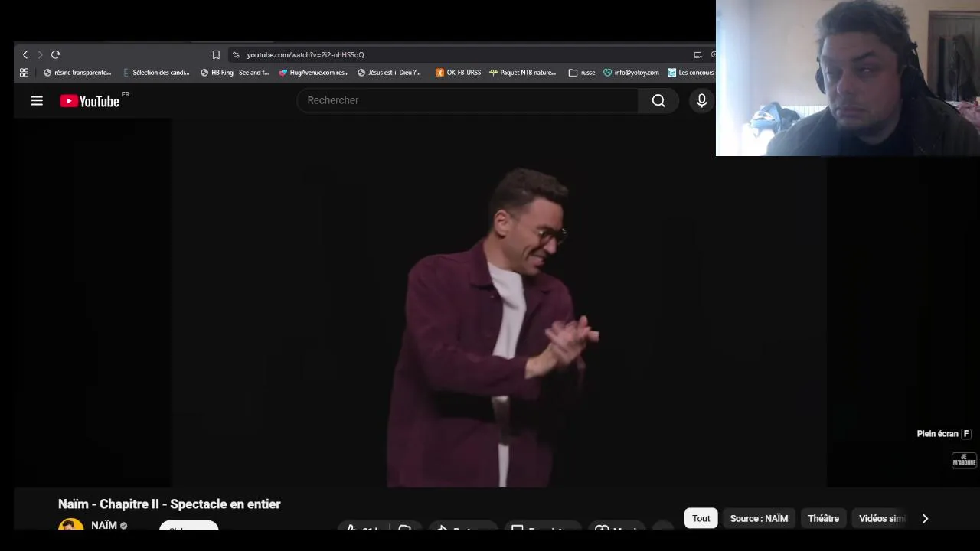The width and height of the screenshot is (980, 551).
Task: Bookmark this page via bookmark icon
Action: click(x=216, y=54)
